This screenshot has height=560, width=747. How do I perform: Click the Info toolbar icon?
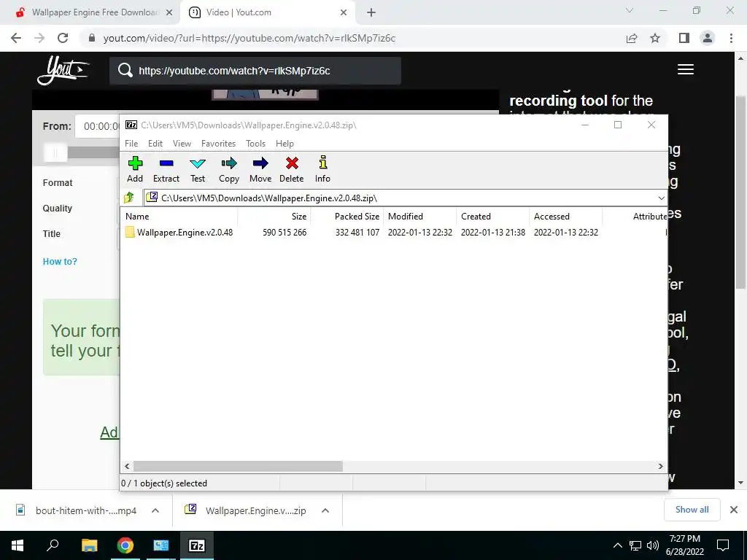click(x=322, y=169)
